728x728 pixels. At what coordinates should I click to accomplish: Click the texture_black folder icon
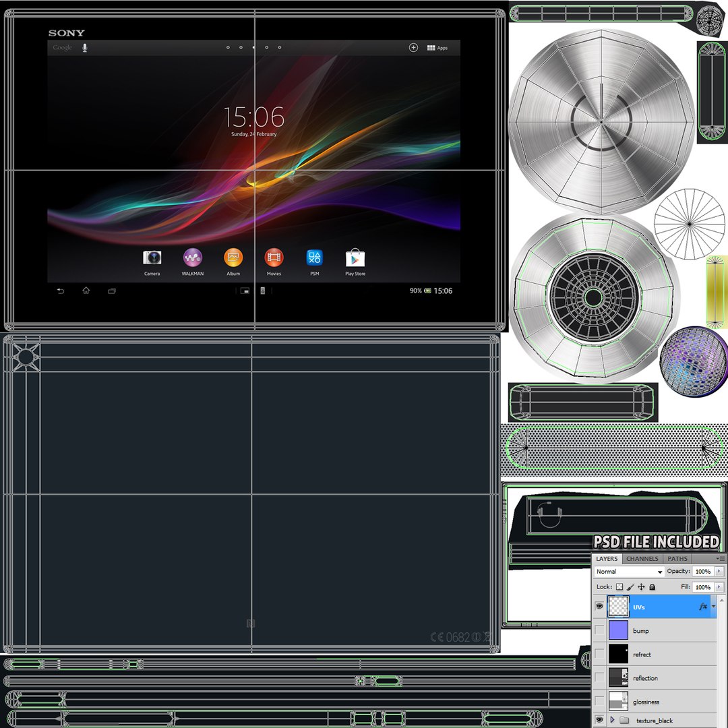[624, 720]
